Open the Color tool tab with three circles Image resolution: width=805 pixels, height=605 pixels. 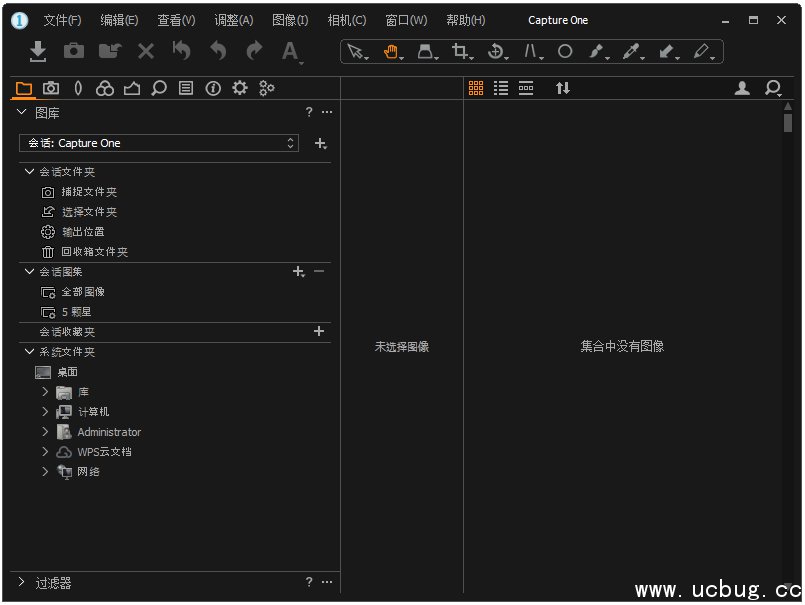[x=105, y=89]
